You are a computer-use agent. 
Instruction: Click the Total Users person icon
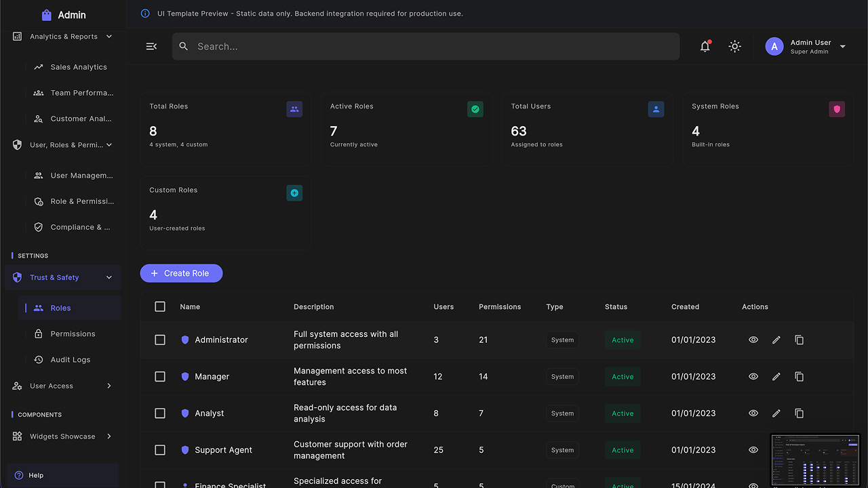click(656, 109)
